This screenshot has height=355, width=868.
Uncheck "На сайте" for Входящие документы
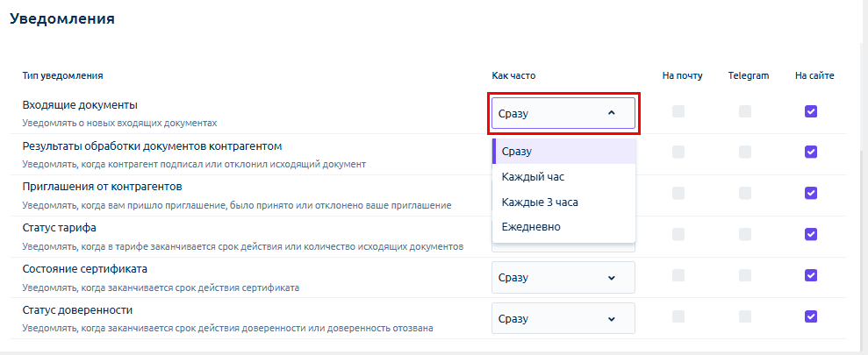(811, 111)
